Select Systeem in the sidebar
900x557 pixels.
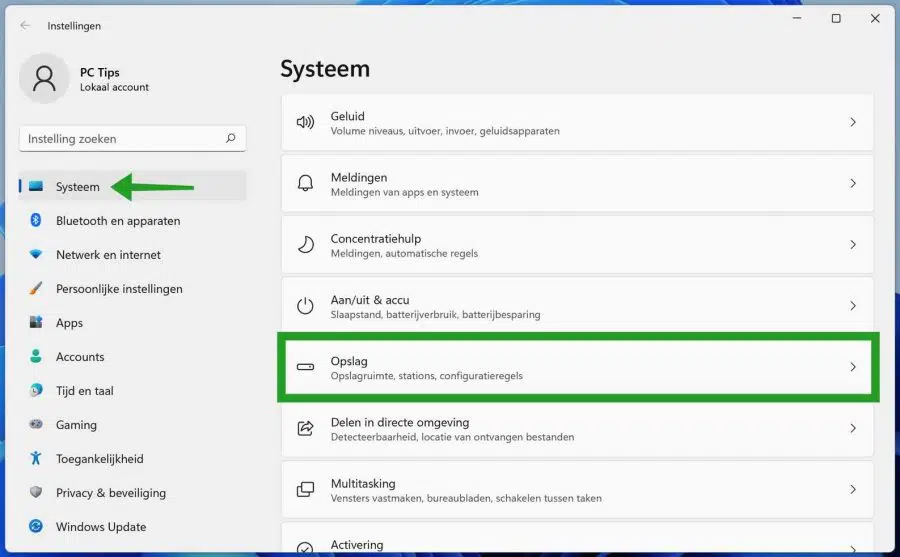tap(133, 186)
